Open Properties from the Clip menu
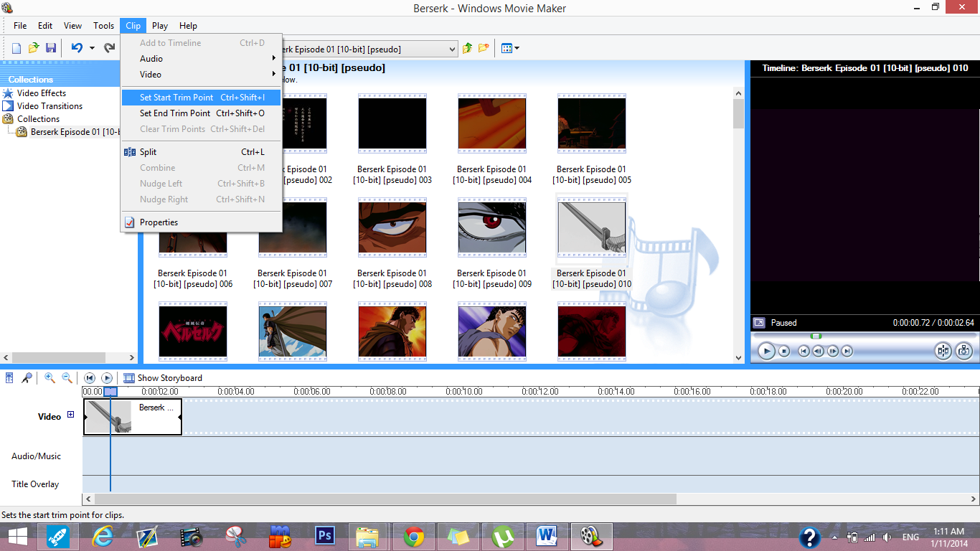The width and height of the screenshot is (980, 551). coord(201,222)
